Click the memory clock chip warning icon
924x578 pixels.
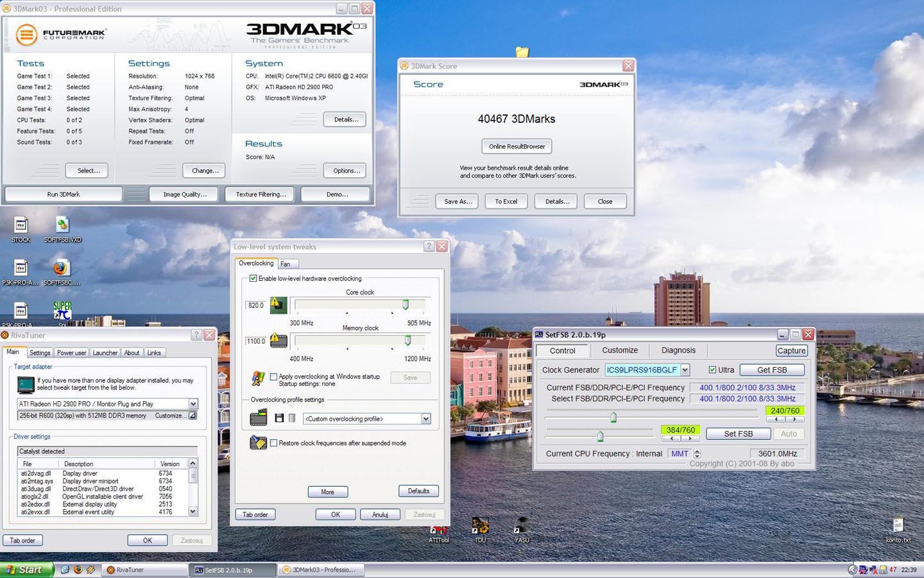[x=278, y=340]
